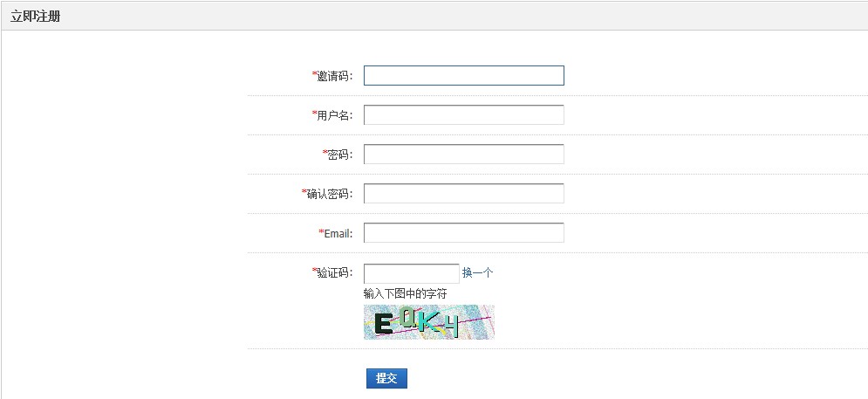Focus the 用户名 username text box
868x399 pixels.
[463, 115]
